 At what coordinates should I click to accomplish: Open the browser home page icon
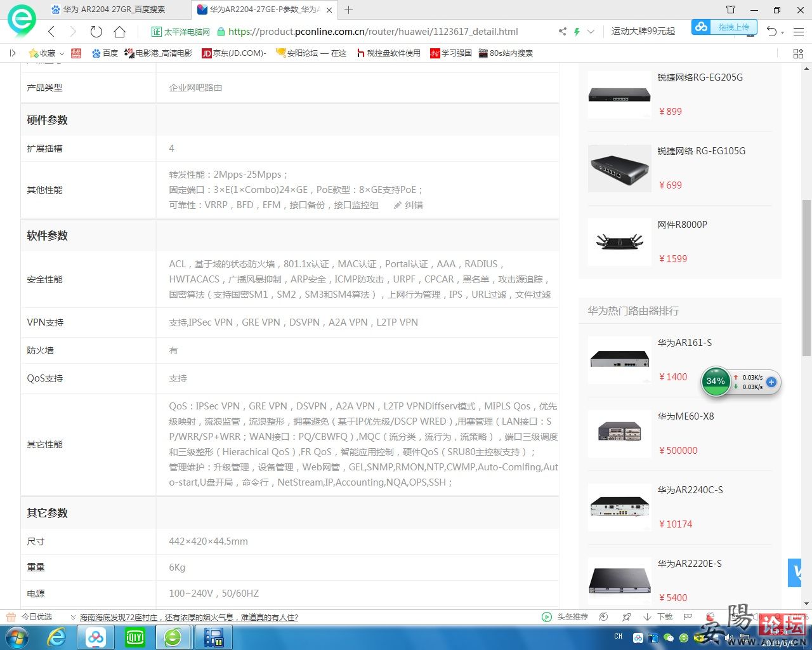[119, 32]
